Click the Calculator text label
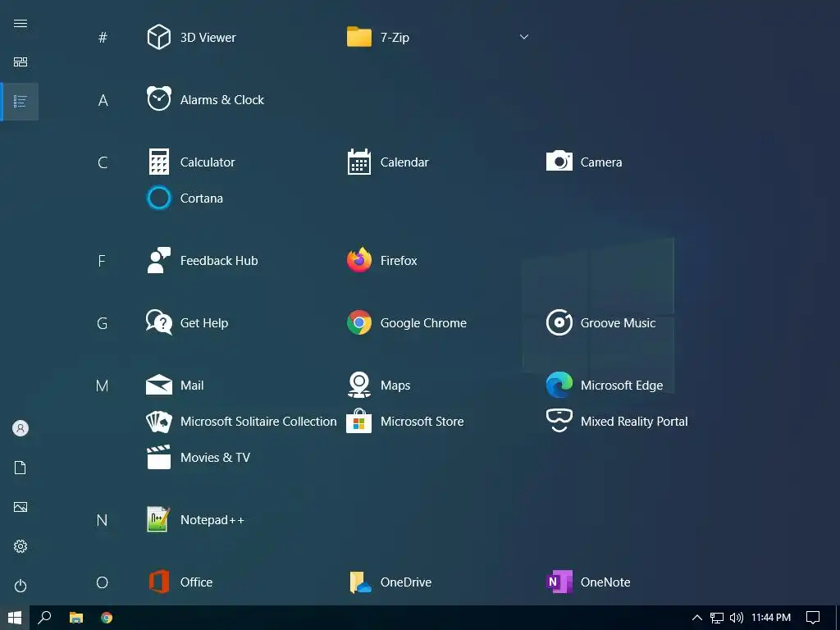 point(208,162)
